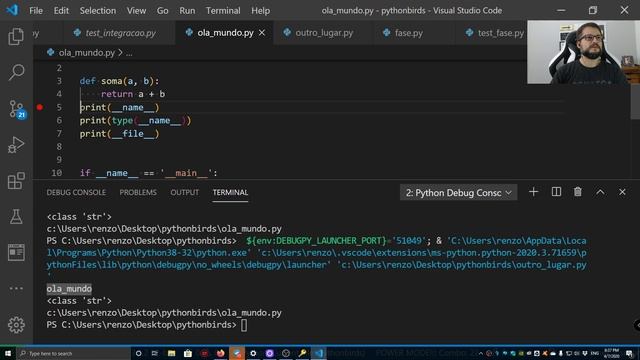
Task: Open Source Control view with 21 changes
Action: (17, 109)
